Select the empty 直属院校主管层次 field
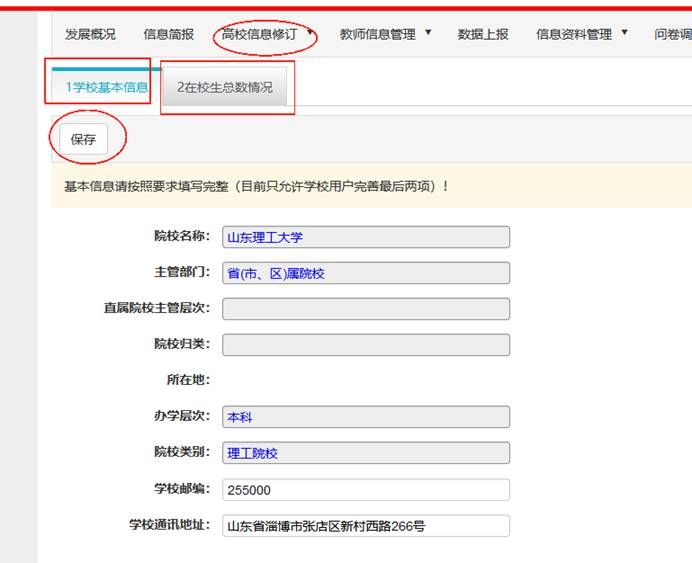The height and width of the screenshot is (563, 692). (x=365, y=309)
